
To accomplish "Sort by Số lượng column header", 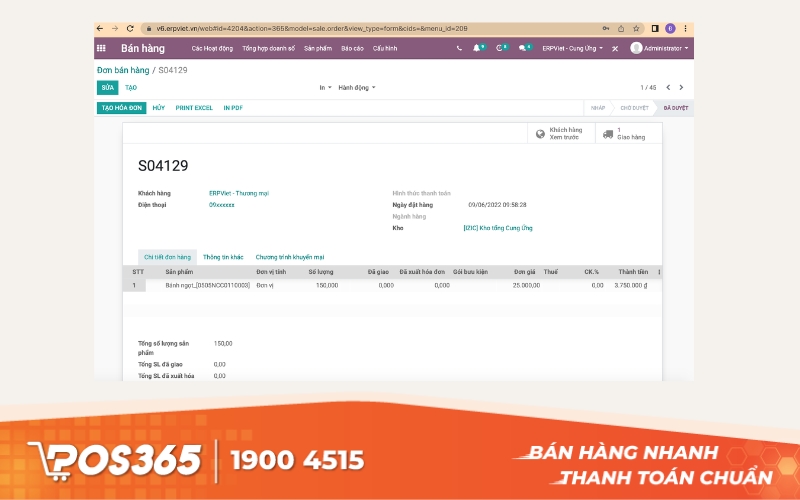I will 321,272.
